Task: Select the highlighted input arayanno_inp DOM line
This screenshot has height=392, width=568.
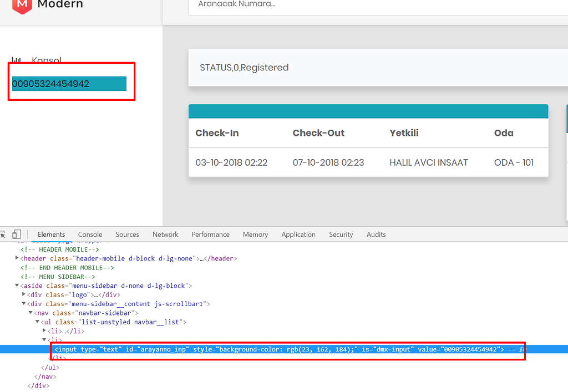Action: 277,349
